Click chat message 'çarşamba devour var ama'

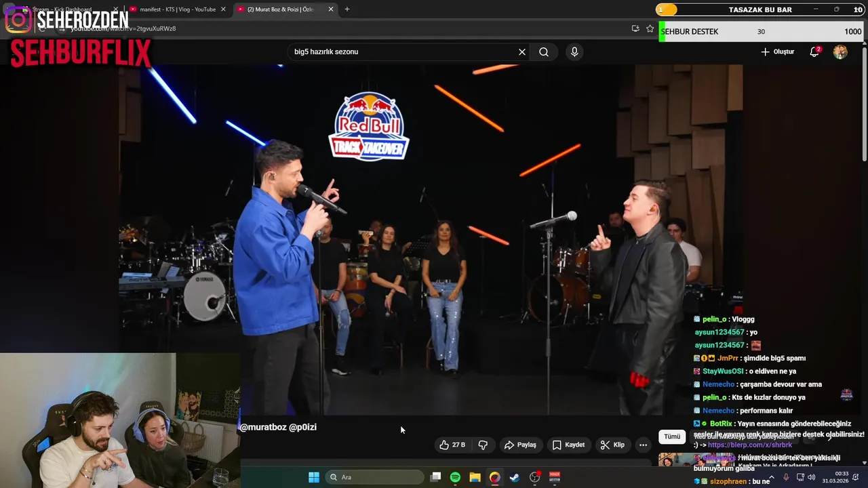point(781,384)
